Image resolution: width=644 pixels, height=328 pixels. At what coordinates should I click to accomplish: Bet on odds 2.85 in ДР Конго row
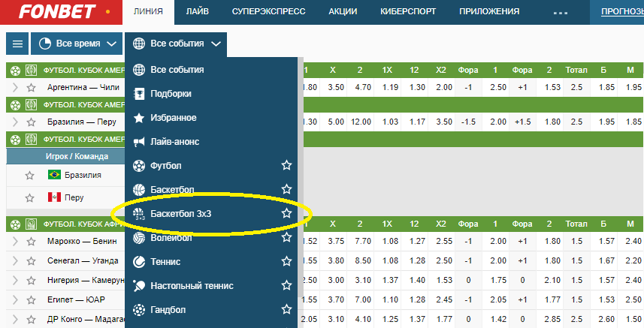tap(552, 320)
